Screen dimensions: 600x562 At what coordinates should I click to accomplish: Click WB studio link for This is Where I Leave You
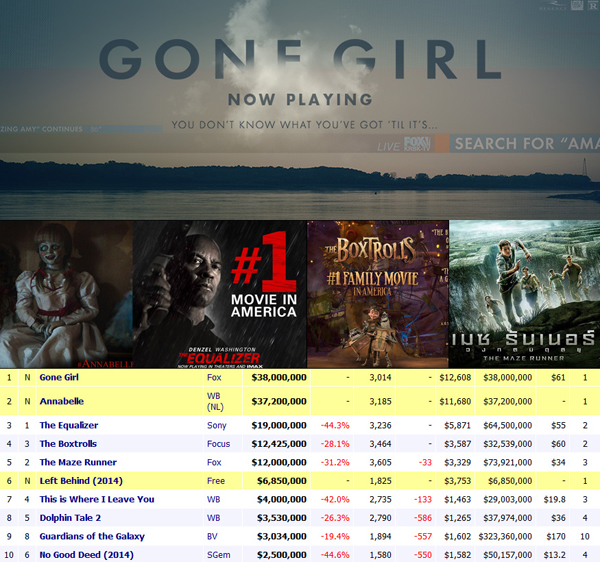[214, 499]
